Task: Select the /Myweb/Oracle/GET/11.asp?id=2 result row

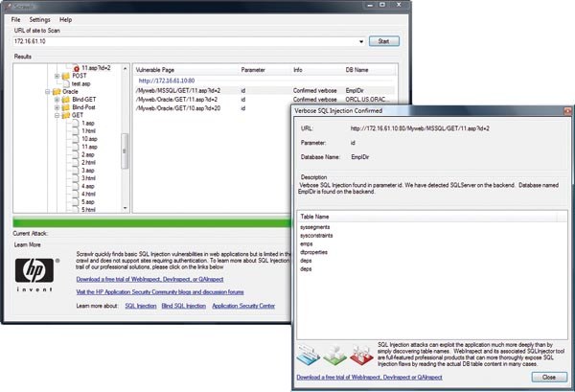Action: (x=264, y=100)
